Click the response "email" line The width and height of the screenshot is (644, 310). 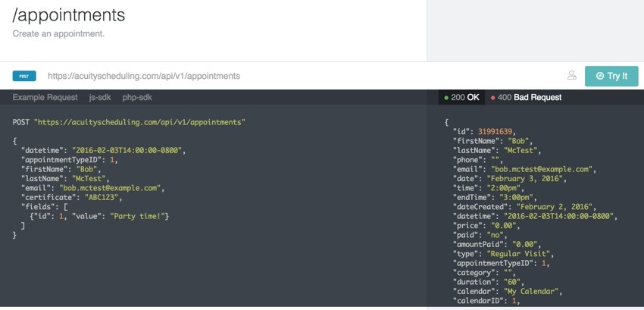pyautogui.click(x=524, y=169)
